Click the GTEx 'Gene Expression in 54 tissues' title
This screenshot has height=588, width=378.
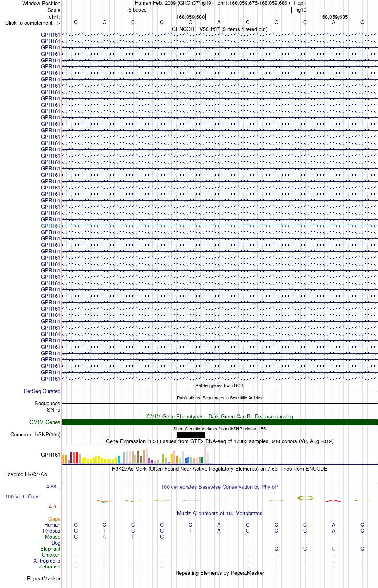point(220,441)
